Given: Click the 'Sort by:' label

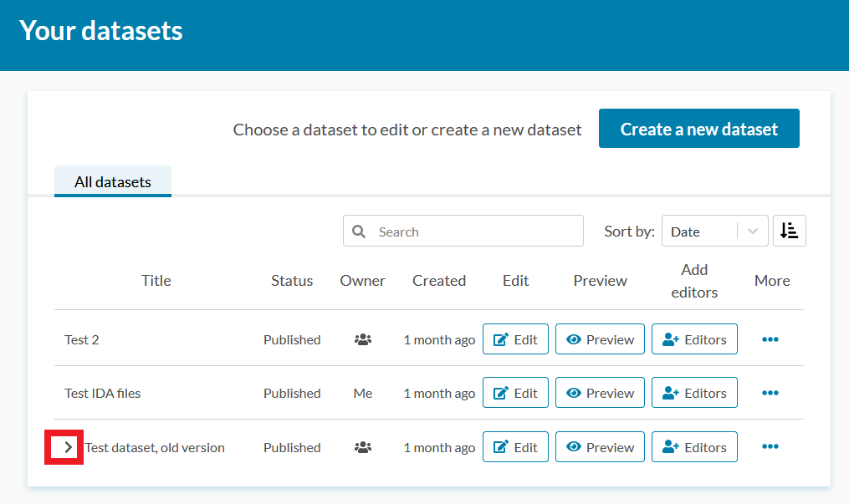Looking at the screenshot, I should (629, 232).
